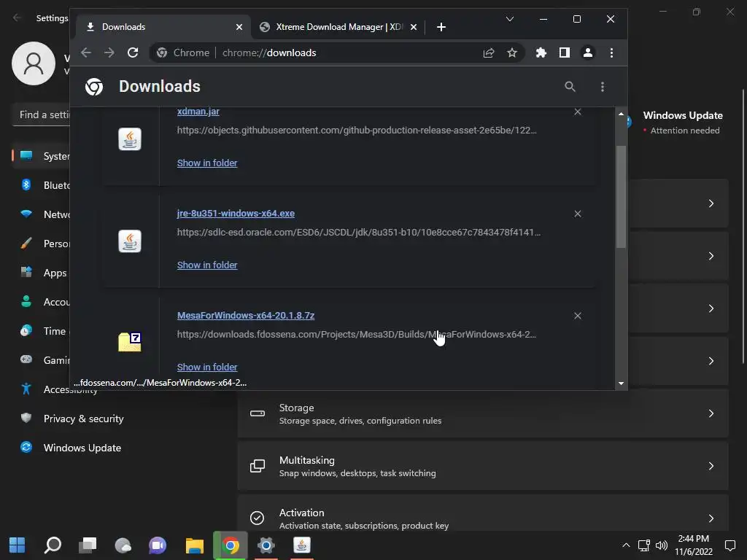The height and width of the screenshot is (560, 747).
Task: Close the Downloads tab
Action: (x=239, y=27)
